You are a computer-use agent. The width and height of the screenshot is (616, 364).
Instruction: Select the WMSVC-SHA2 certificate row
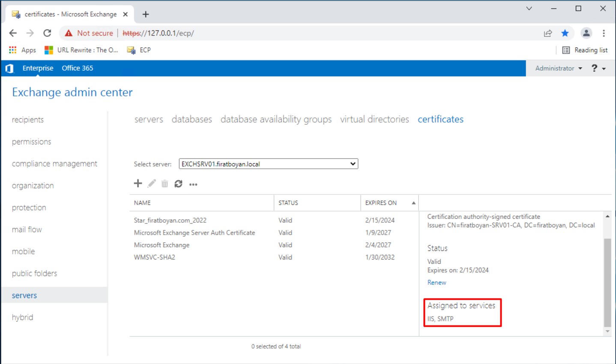[x=274, y=257]
